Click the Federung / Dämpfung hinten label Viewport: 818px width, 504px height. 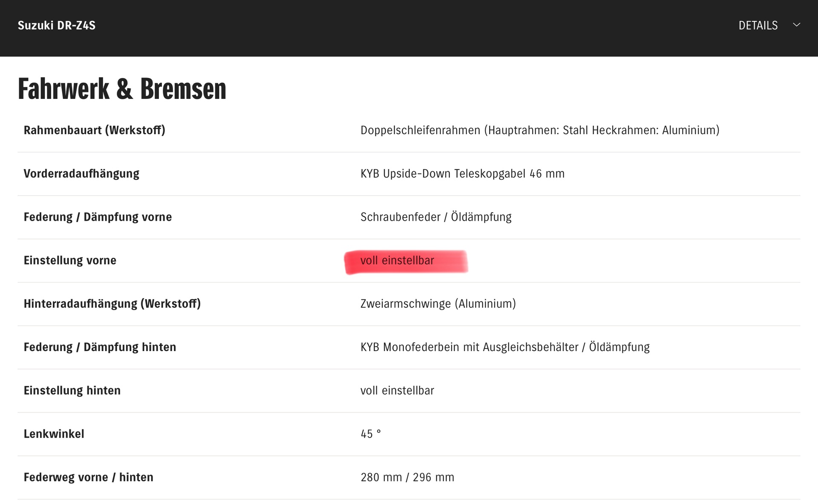pyautogui.click(x=100, y=347)
